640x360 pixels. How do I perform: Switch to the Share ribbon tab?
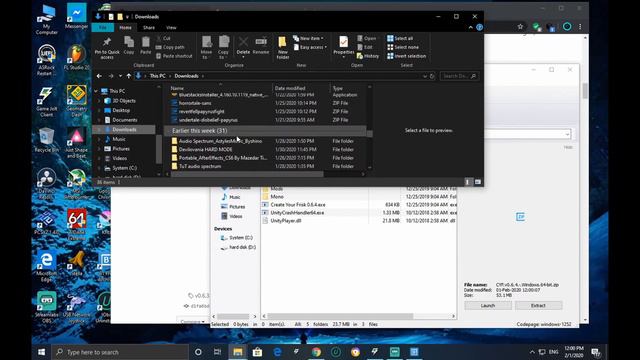149,27
